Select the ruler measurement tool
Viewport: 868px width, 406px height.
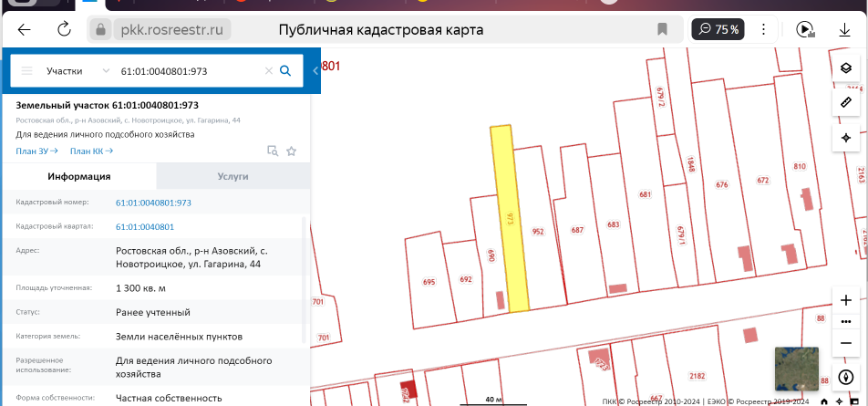845,102
